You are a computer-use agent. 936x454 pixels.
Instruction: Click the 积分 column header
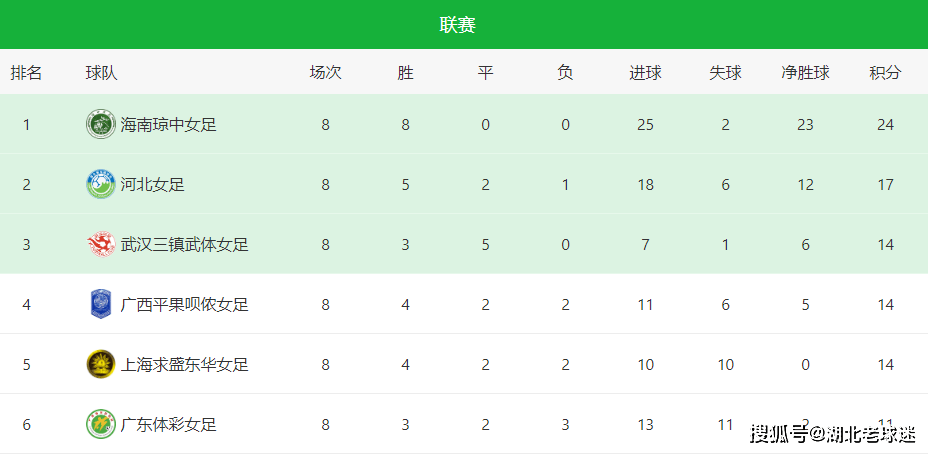[x=885, y=73]
